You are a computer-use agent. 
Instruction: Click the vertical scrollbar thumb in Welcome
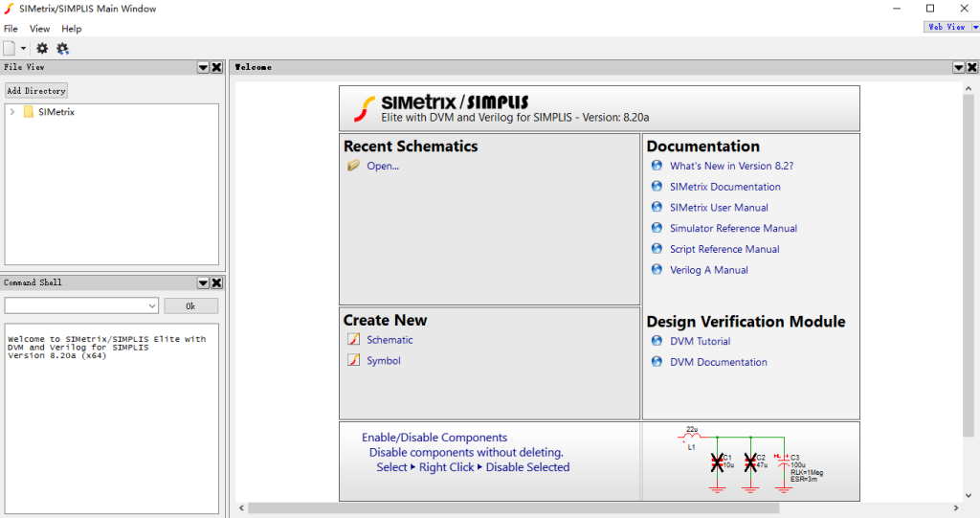tap(969, 266)
